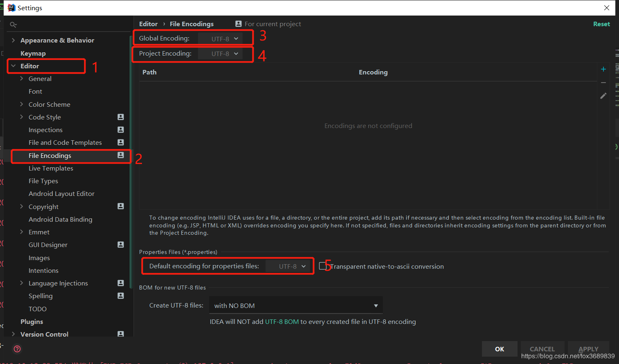Screen dimensions: 619x364
Task: Click the settings search magnifier icon
Action: coord(13,25)
